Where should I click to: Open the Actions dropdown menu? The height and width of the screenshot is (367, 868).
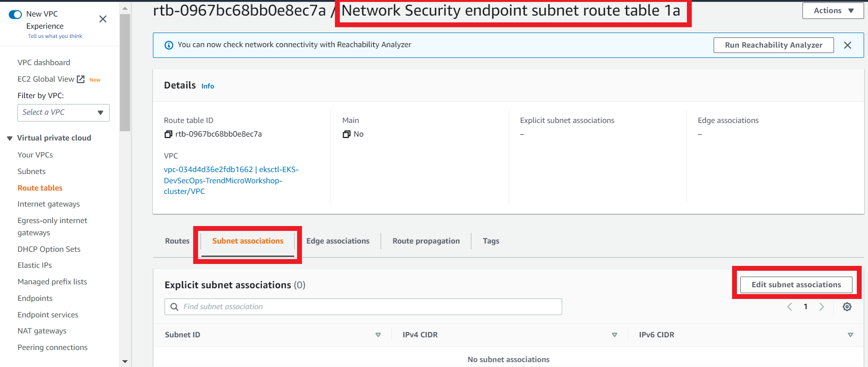click(x=833, y=11)
